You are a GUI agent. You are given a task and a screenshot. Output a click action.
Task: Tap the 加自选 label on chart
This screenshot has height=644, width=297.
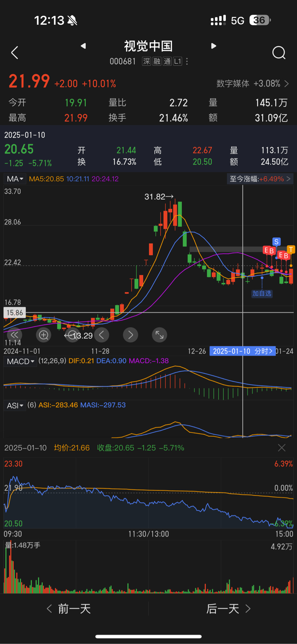pos(262,294)
